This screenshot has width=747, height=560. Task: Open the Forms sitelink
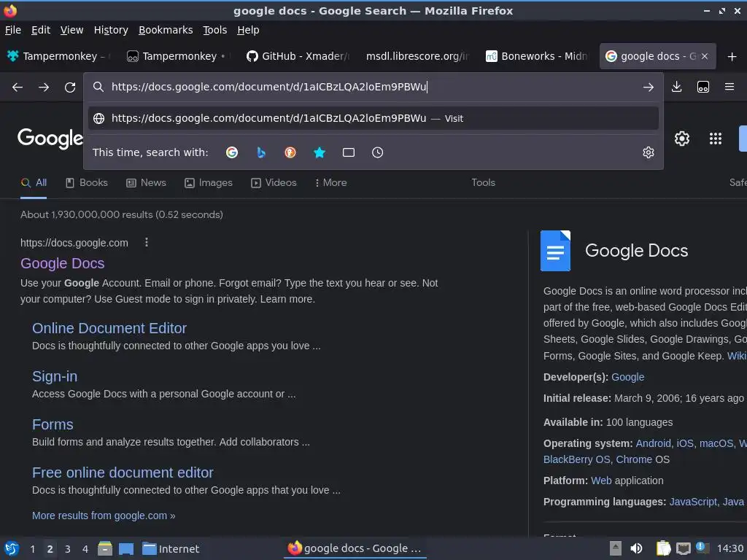(x=53, y=424)
